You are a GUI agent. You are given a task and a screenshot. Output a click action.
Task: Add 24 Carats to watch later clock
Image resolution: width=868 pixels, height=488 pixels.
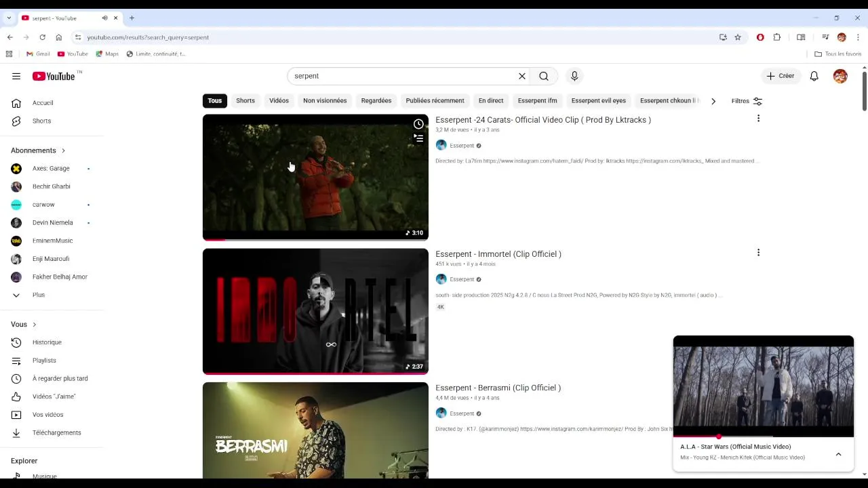(418, 124)
